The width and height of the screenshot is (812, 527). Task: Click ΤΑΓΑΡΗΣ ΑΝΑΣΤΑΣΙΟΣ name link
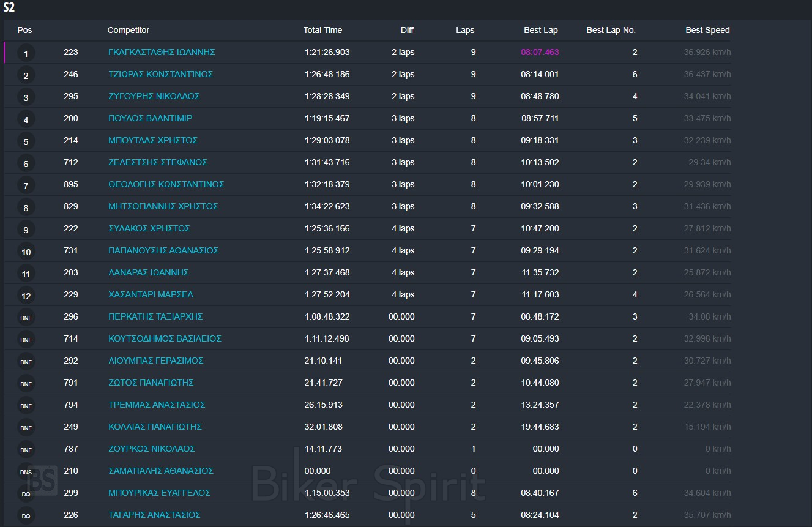154,515
